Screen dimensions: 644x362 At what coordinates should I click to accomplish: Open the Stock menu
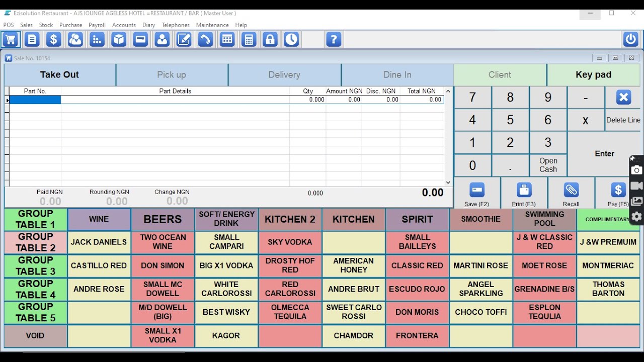(x=46, y=25)
